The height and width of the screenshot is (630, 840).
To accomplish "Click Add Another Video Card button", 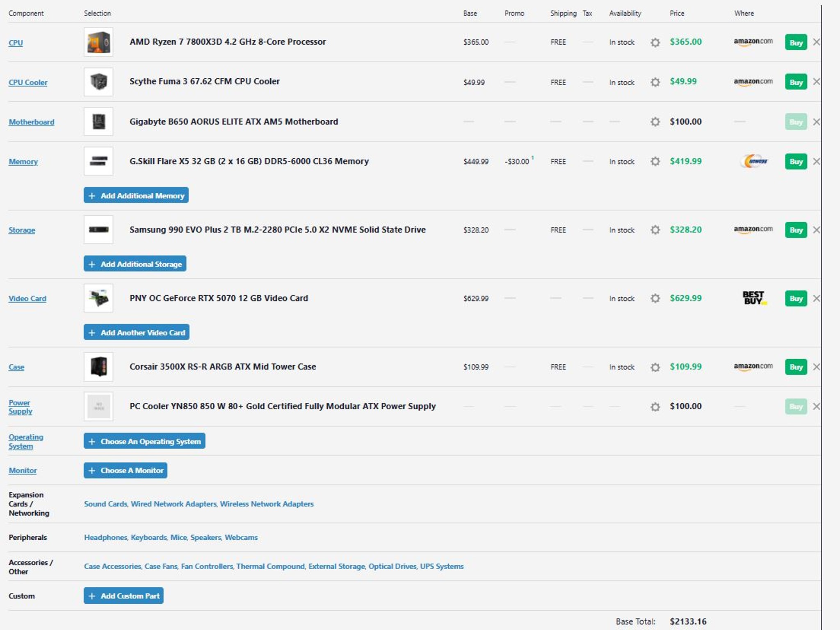I will click(137, 332).
